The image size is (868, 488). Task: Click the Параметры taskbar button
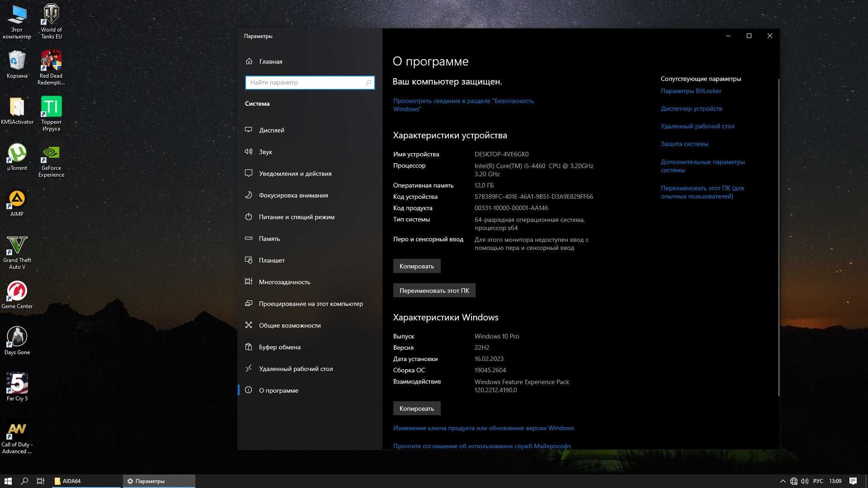tap(159, 481)
